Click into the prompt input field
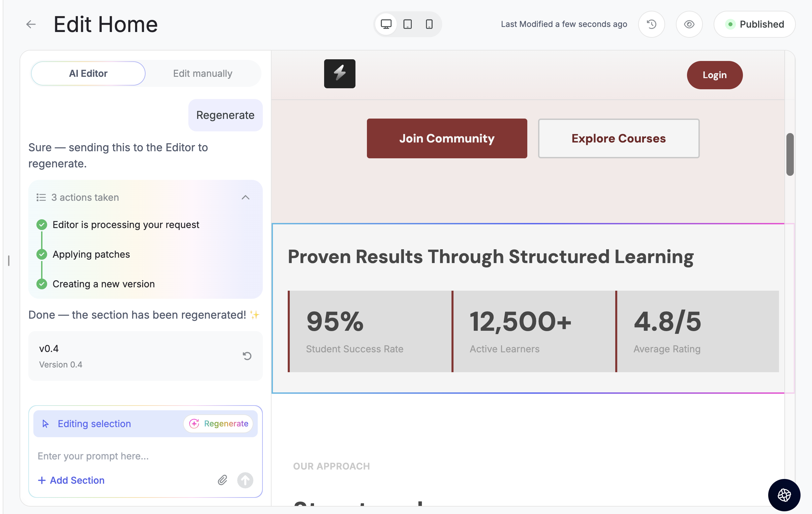 145,456
